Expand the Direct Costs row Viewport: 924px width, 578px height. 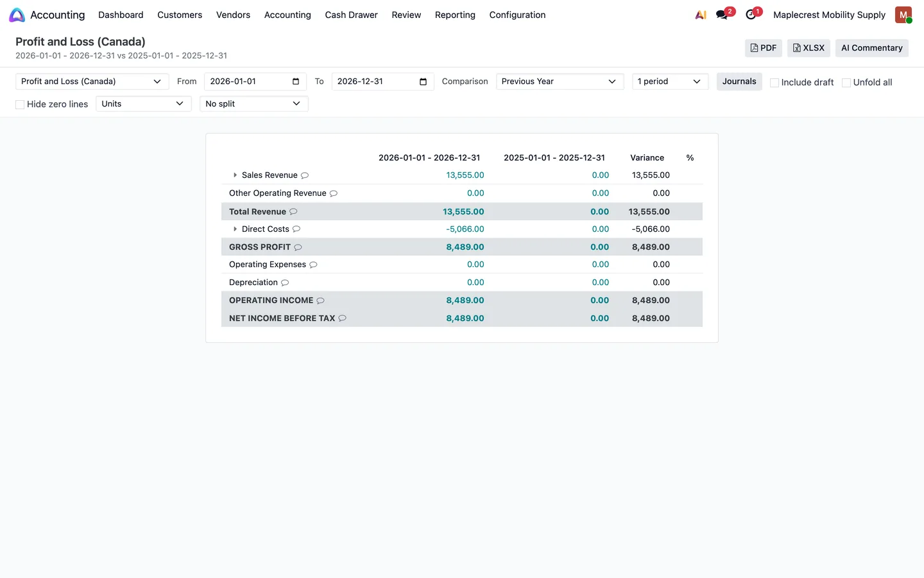pyautogui.click(x=235, y=229)
